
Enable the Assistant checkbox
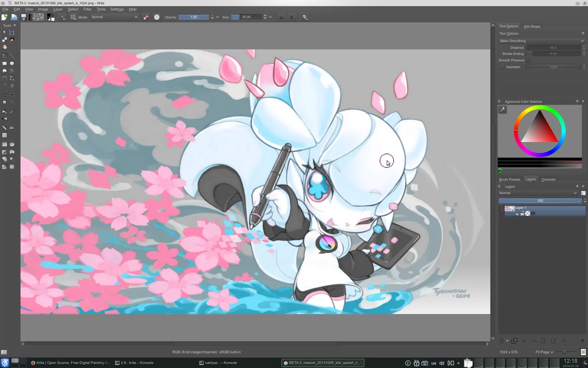[502, 67]
